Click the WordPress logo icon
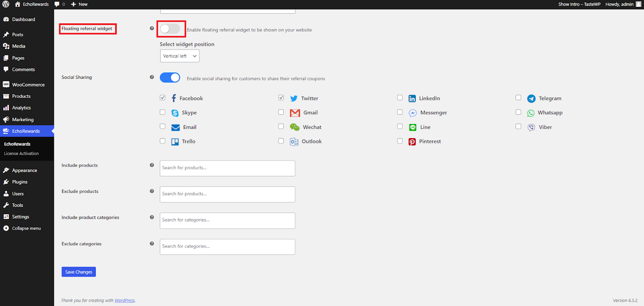644x306 pixels. click(x=6, y=4)
